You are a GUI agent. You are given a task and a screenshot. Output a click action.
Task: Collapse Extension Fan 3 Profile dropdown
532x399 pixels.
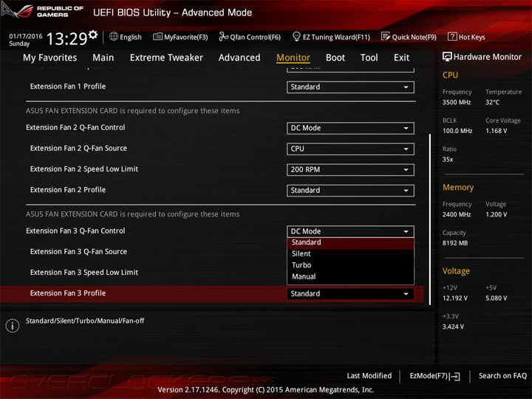point(350,294)
